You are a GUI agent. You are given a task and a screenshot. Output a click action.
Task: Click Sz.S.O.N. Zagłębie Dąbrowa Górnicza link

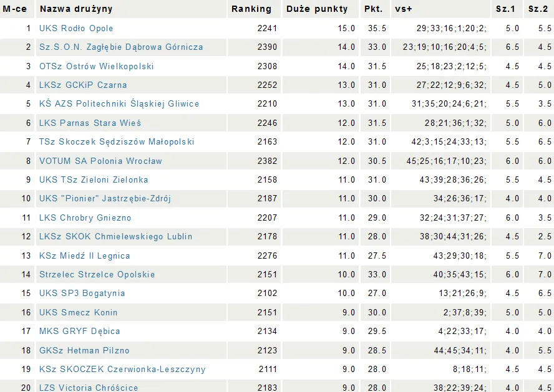(120, 47)
